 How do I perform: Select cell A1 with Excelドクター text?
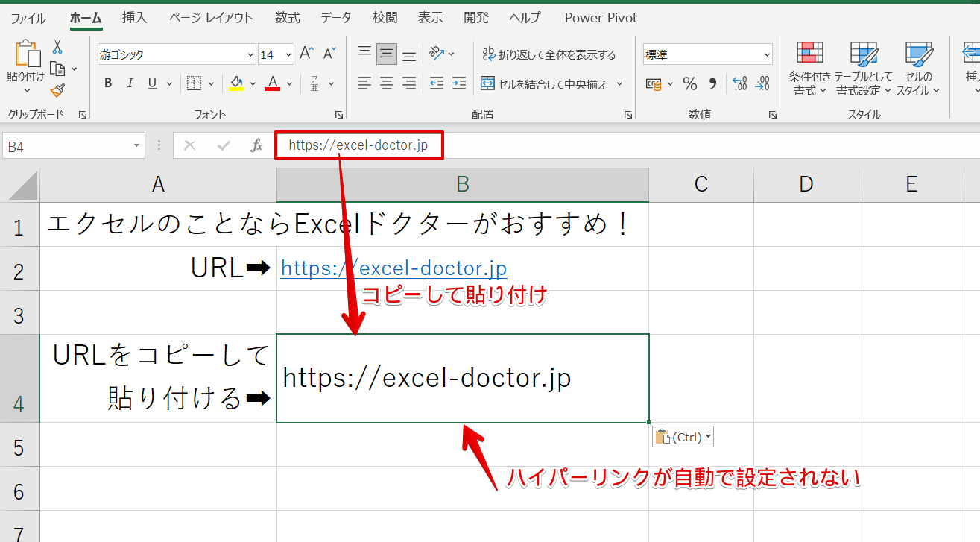click(x=158, y=224)
